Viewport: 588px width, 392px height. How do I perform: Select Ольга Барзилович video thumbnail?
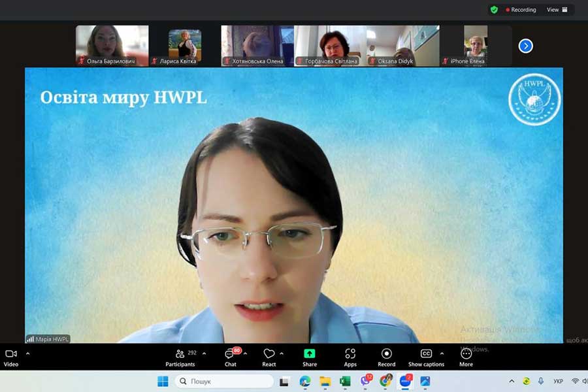point(112,46)
